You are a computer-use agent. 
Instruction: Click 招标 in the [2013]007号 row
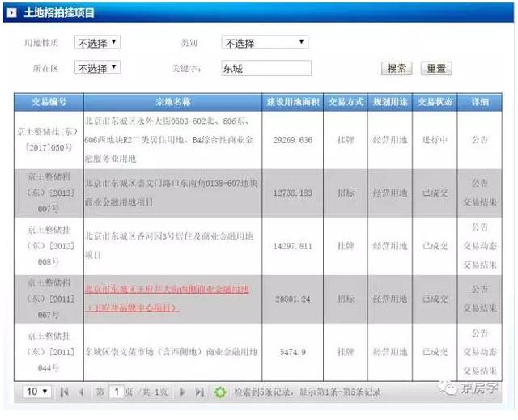coord(346,193)
